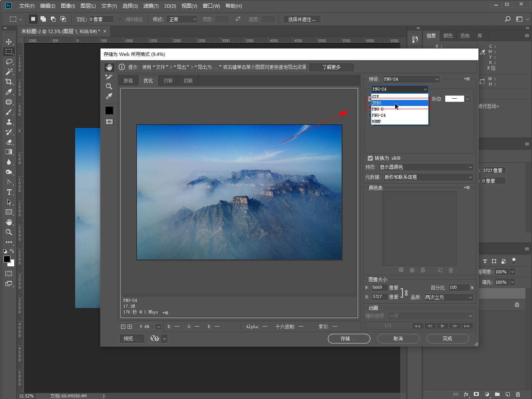Click the zoom out minus icon below preview
Screen dimensions: 532x399
click(x=123, y=327)
